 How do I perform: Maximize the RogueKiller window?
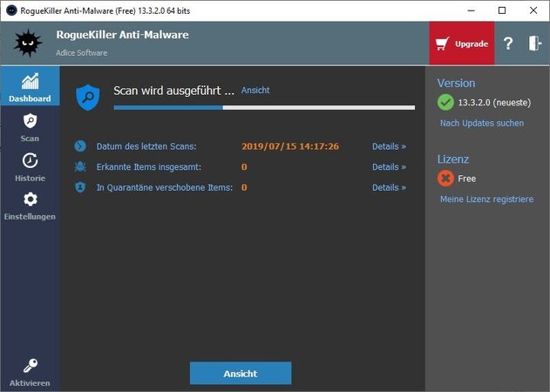pyautogui.click(x=502, y=10)
